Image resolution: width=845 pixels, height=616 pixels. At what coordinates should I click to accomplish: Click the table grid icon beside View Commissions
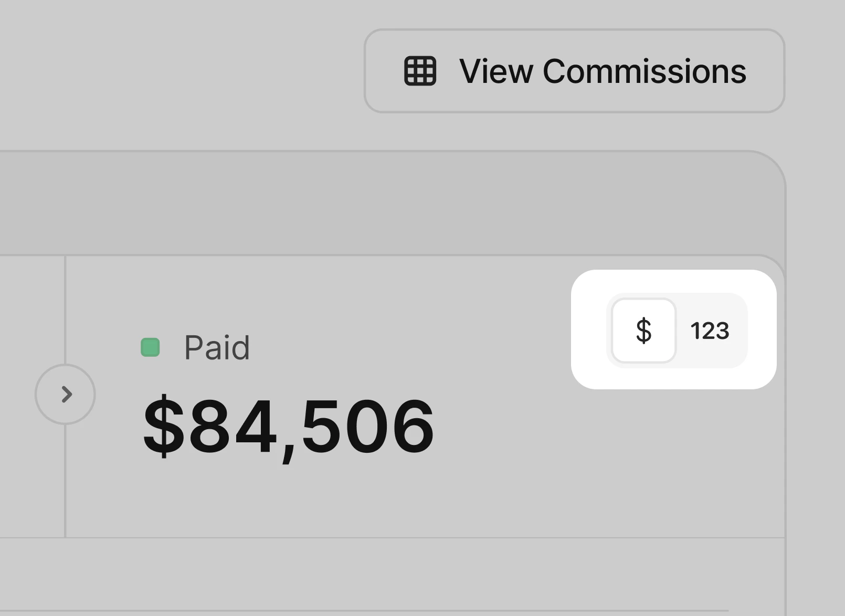420,71
